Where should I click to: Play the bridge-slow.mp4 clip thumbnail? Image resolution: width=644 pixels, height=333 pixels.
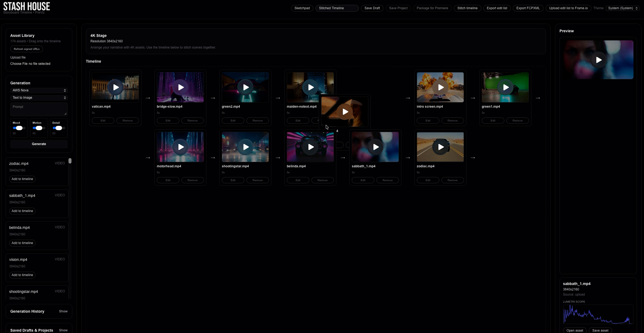tap(181, 87)
